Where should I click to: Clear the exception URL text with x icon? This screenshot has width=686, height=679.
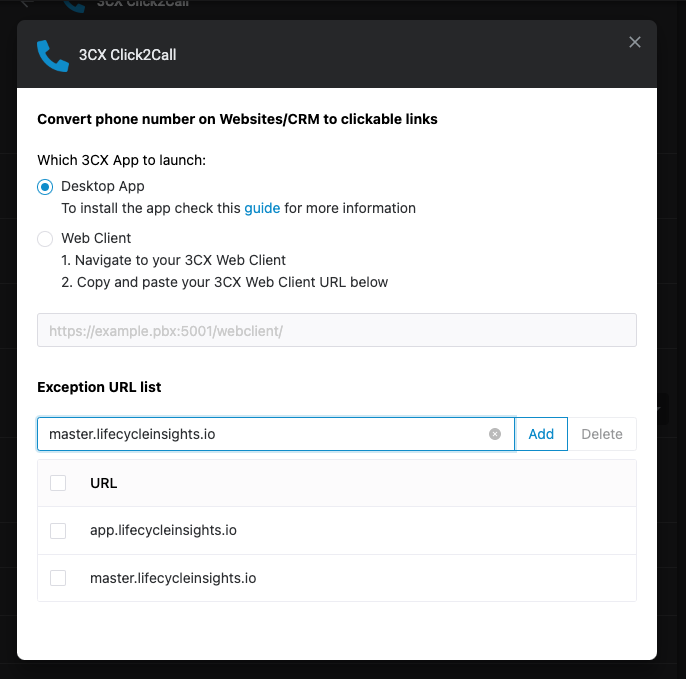495,434
